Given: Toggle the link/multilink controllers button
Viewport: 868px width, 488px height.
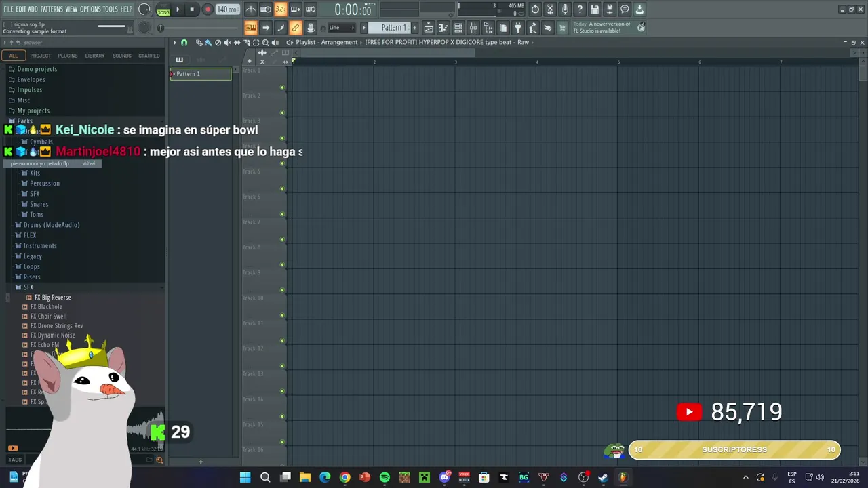Looking at the screenshot, I should pos(296,28).
